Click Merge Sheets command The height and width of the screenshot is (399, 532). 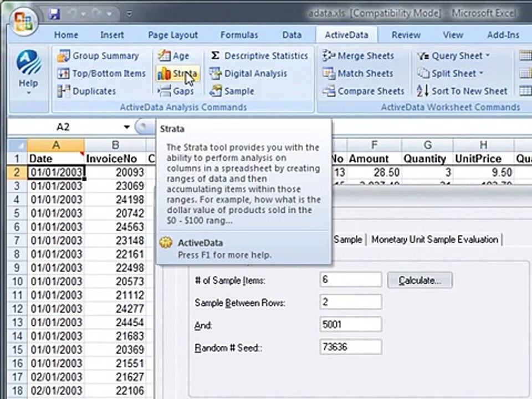pos(358,55)
